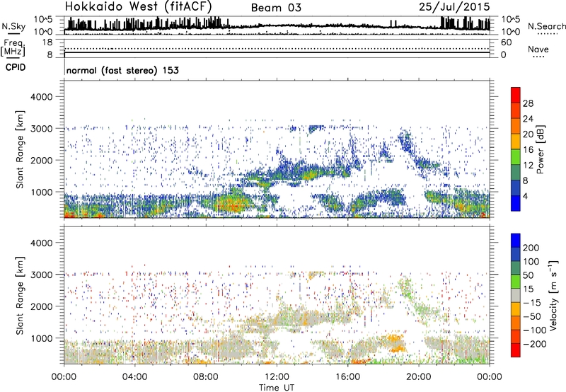
Task: Select the 'Time UT' axis title
Action: click(x=277, y=388)
